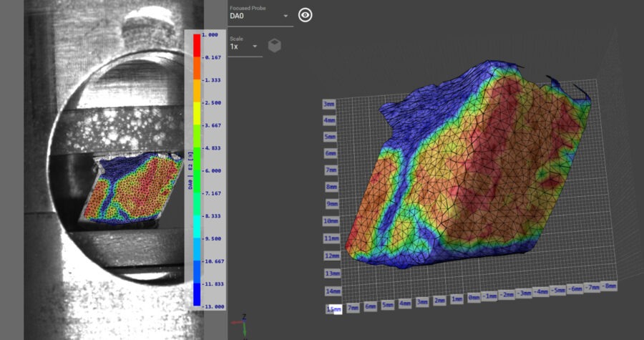Click the -6.000 legend value
Viewport: 644px width, 340px height.
212,170
